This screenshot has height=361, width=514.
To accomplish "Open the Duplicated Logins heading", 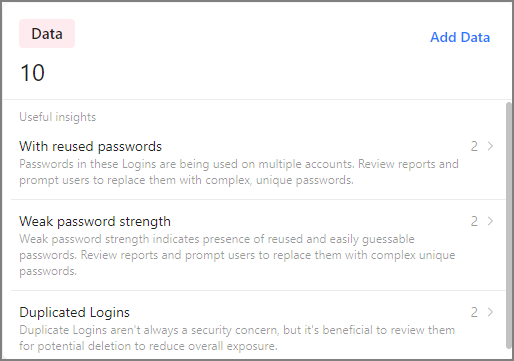I will (x=74, y=312).
